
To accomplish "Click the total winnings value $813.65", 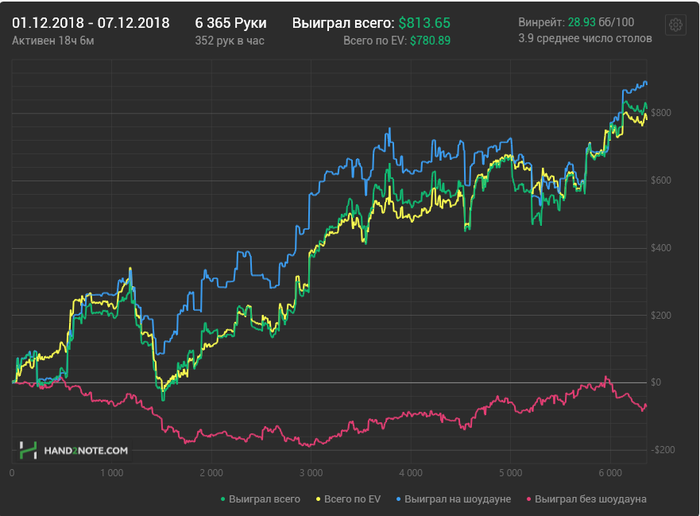I will point(425,23).
